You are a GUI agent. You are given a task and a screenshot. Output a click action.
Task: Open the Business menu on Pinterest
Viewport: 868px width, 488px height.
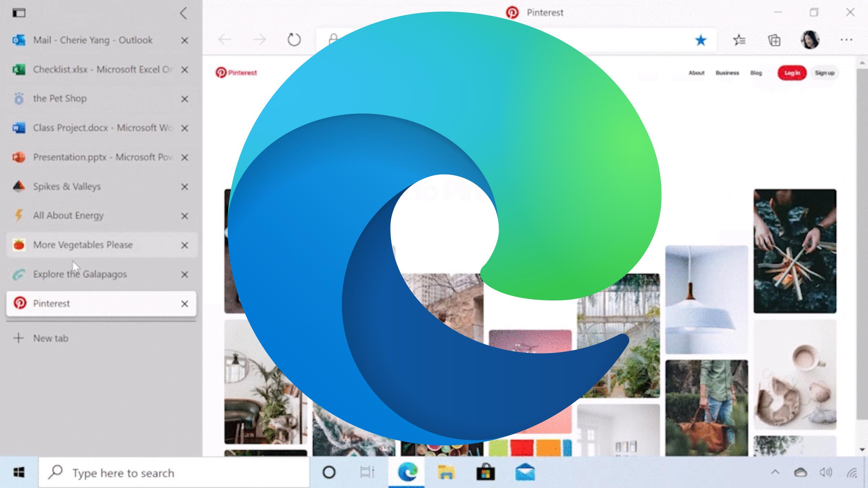728,73
